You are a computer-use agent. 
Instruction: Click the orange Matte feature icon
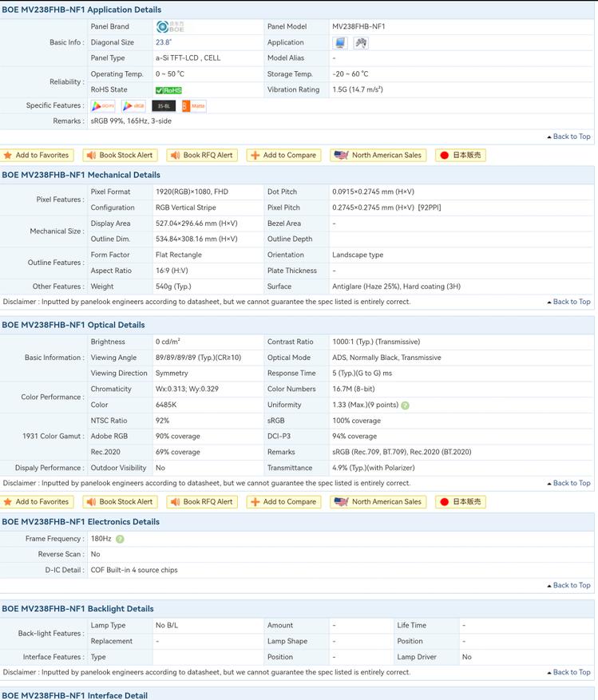(x=193, y=105)
